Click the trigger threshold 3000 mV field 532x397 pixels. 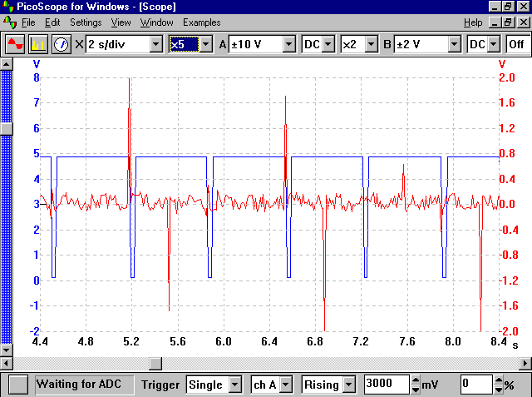pos(387,385)
